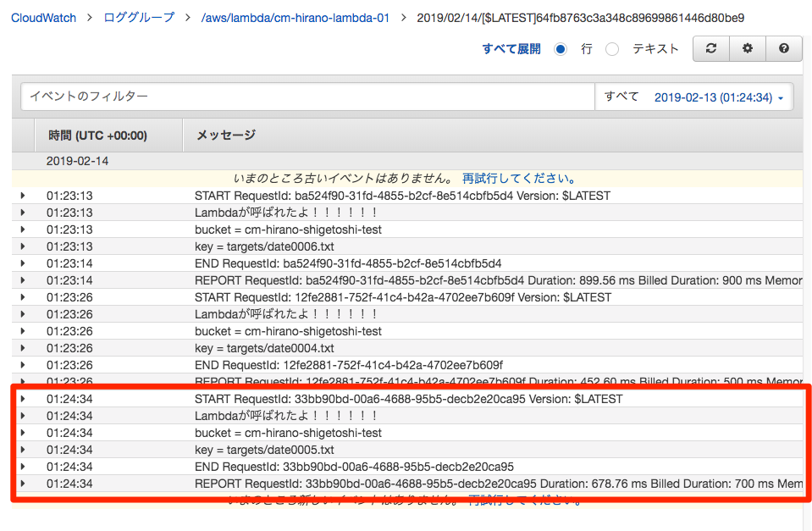This screenshot has height=531, width=812.
Task: Expand the key = targets/date0006.txt row
Action: tap(23, 246)
